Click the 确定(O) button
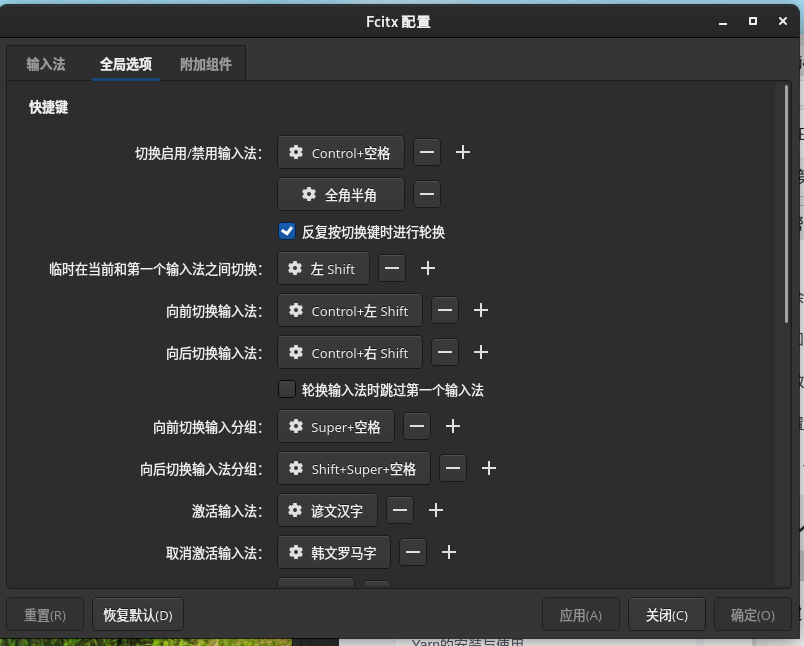 tap(752, 615)
